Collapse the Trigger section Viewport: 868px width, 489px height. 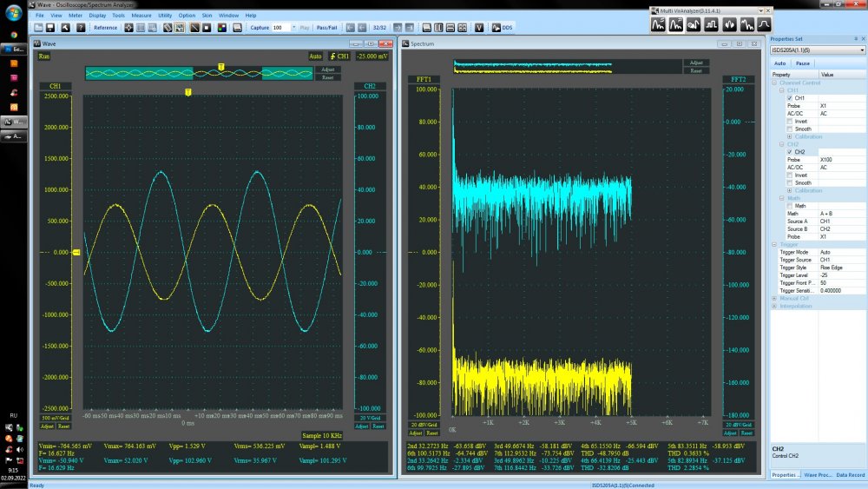pyautogui.click(x=774, y=244)
